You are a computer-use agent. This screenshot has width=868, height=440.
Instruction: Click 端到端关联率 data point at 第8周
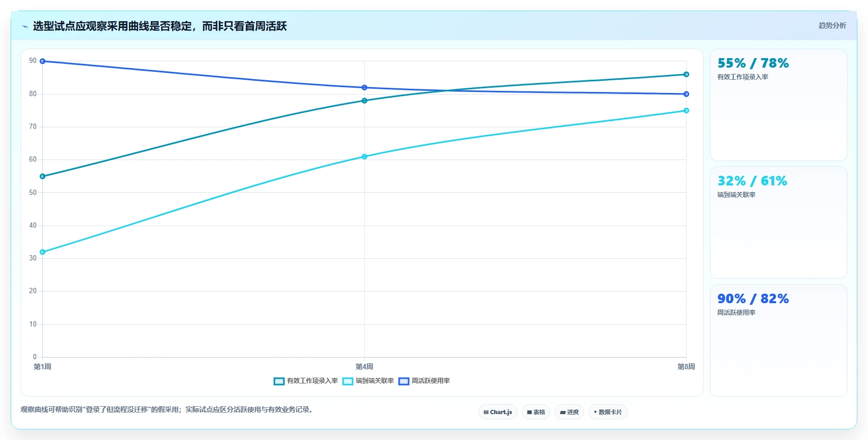686,110
